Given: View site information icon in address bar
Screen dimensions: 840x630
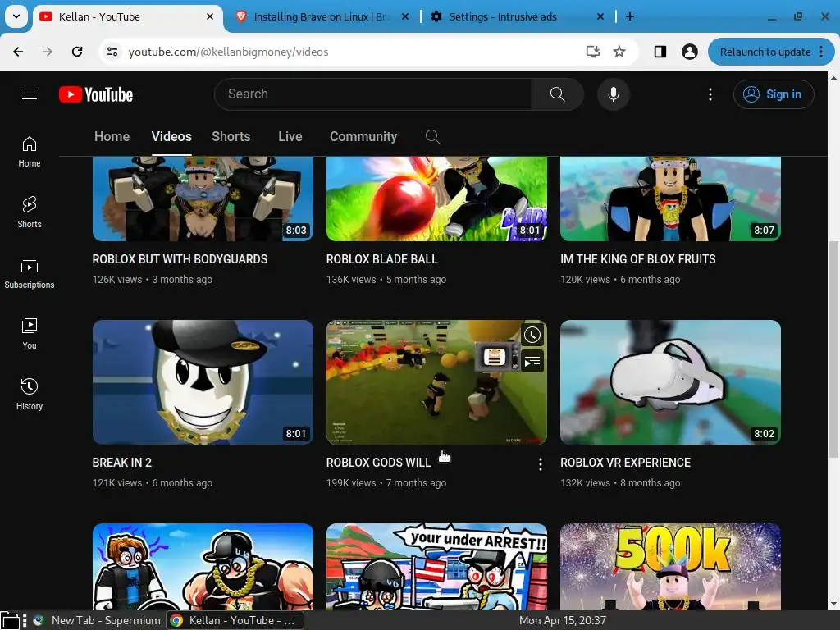Looking at the screenshot, I should pos(112,52).
